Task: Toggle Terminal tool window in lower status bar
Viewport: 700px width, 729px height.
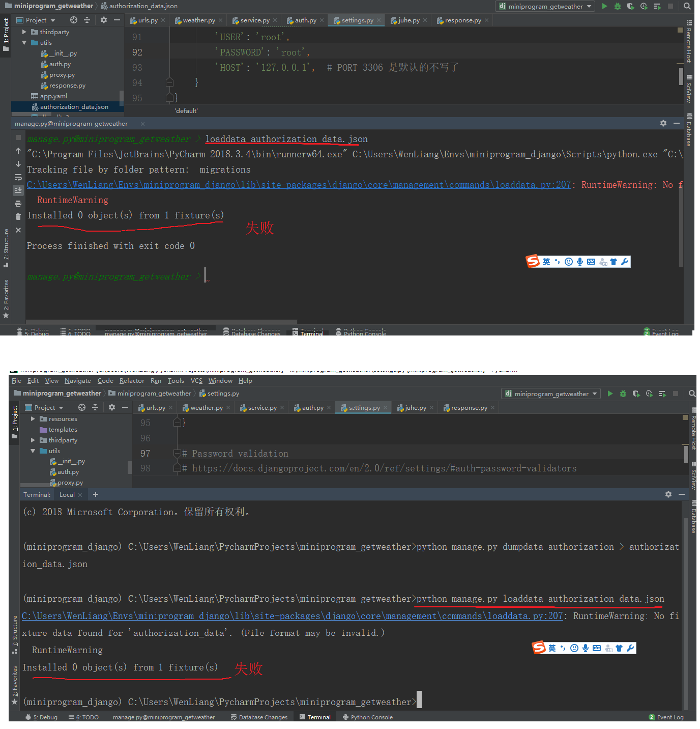Action: click(315, 717)
